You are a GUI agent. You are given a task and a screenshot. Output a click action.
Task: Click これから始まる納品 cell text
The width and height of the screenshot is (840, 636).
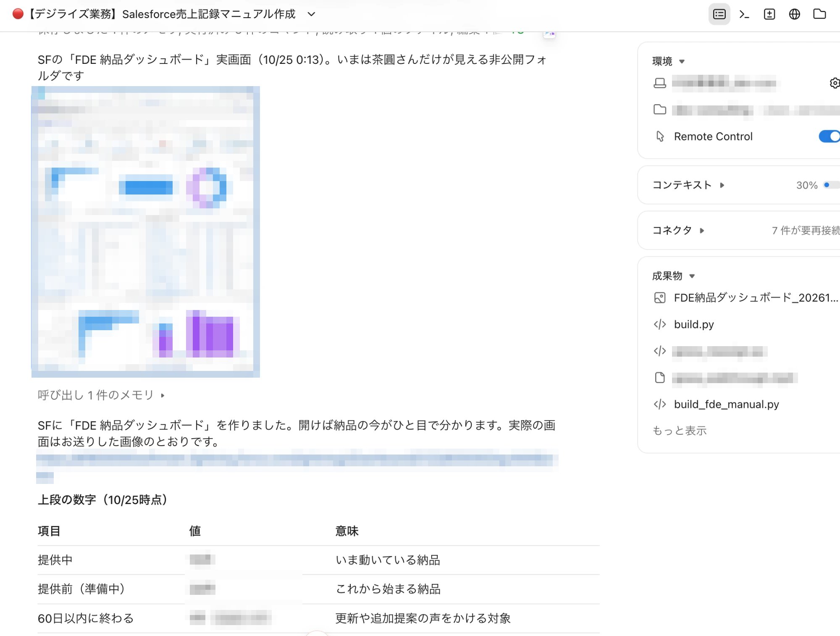(x=388, y=589)
